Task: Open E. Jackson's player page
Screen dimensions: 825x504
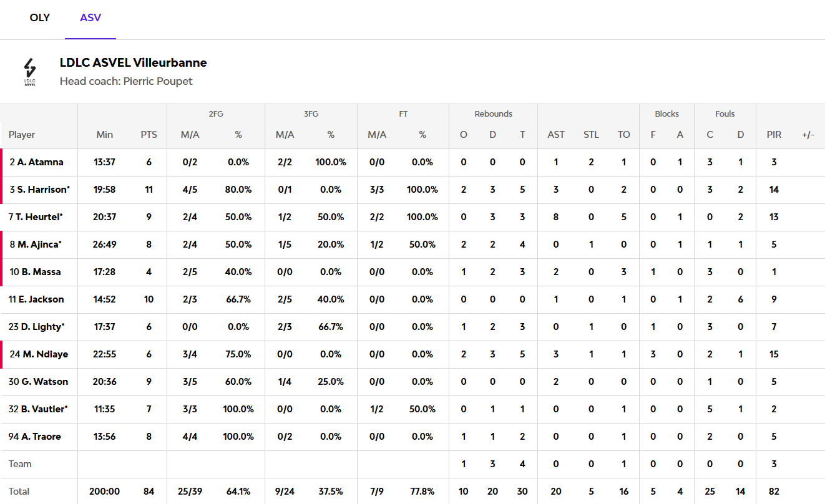Action: tap(39, 299)
